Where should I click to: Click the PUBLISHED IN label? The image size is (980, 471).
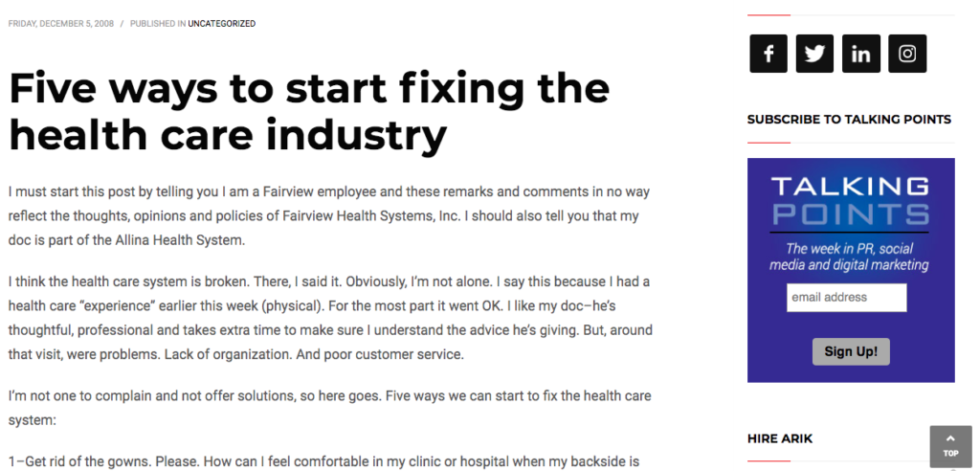(158, 24)
